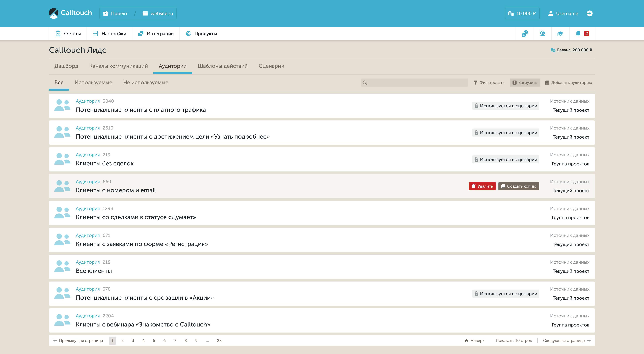The width and height of the screenshot is (644, 354).
Task: Click the Фильтровать button
Action: coord(489,83)
